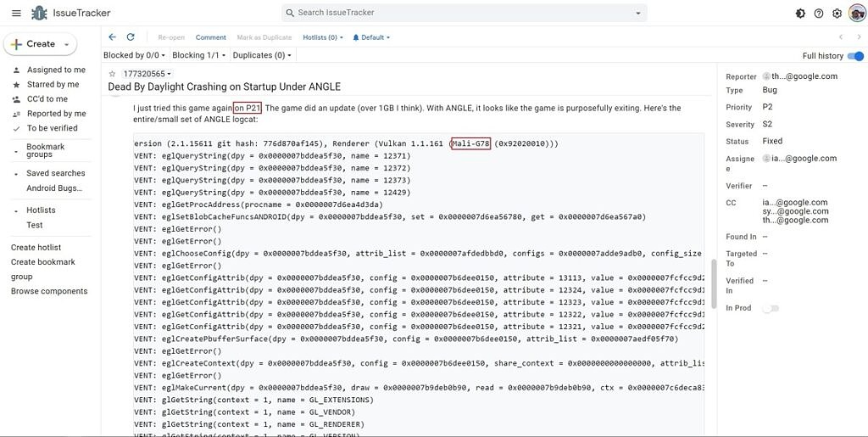868x437 pixels.
Task: Click Mark as Duplicate
Action: pyautogui.click(x=264, y=37)
